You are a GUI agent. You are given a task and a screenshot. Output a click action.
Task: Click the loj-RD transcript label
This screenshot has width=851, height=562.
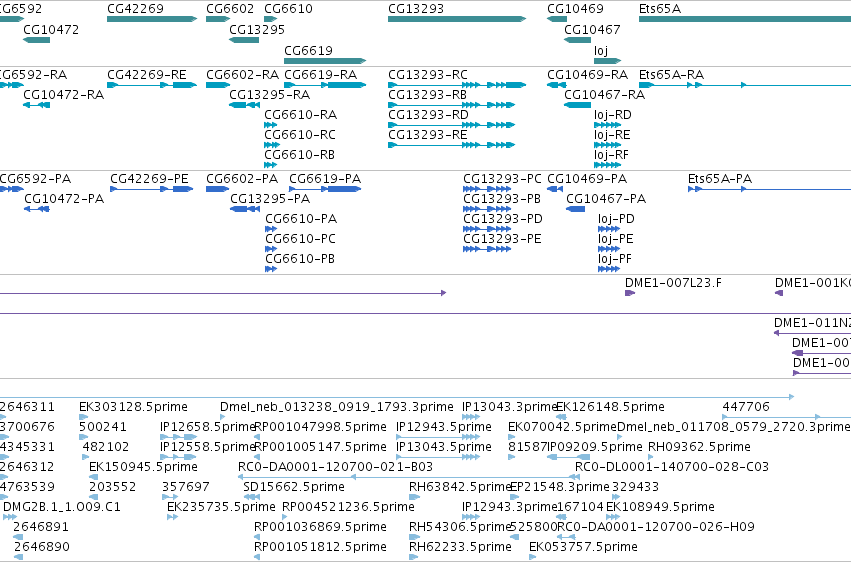tap(613, 114)
